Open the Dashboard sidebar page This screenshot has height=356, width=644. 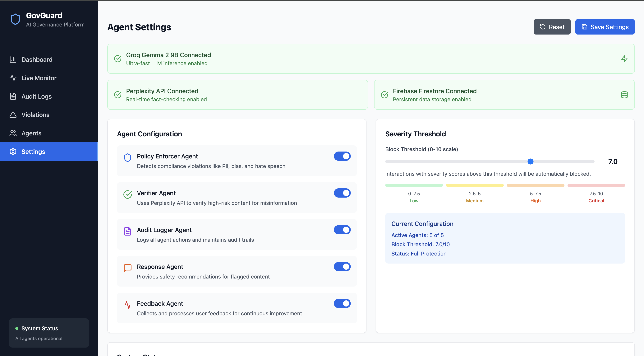[x=37, y=59]
